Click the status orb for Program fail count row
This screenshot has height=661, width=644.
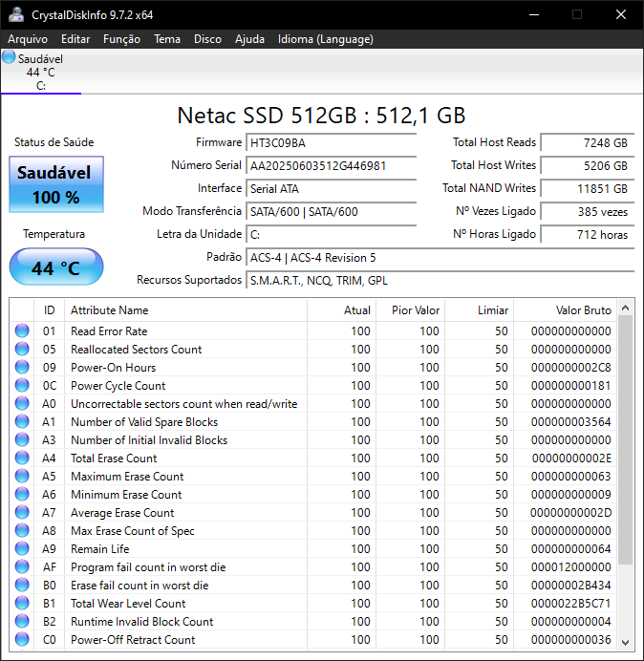pos(22,566)
